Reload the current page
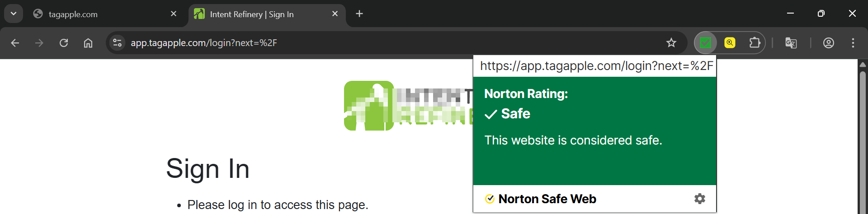This screenshot has height=214, width=868. click(64, 43)
